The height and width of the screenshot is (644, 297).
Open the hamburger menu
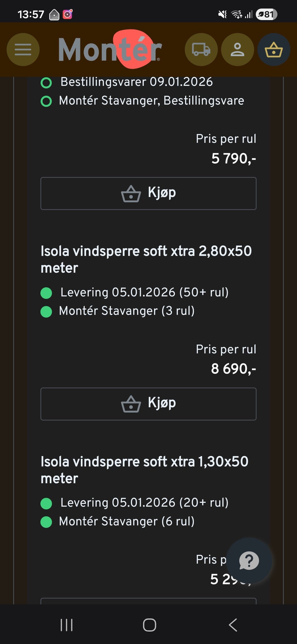click(x=23, y=50)
